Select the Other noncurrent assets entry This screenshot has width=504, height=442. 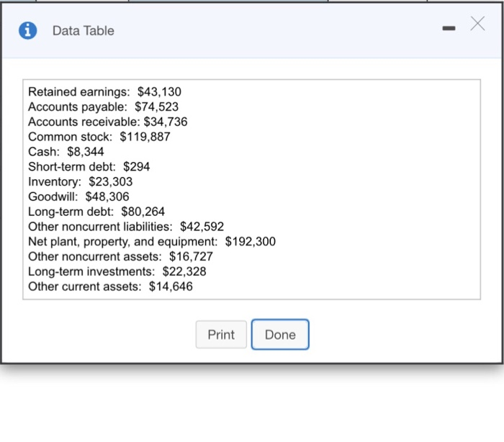pos(120,256)
